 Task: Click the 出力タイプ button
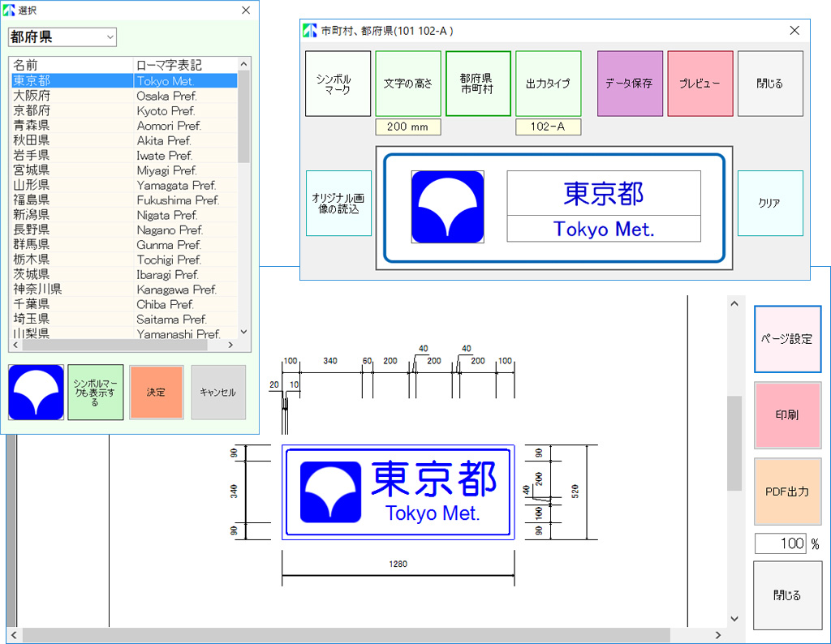tap(549, 84)
